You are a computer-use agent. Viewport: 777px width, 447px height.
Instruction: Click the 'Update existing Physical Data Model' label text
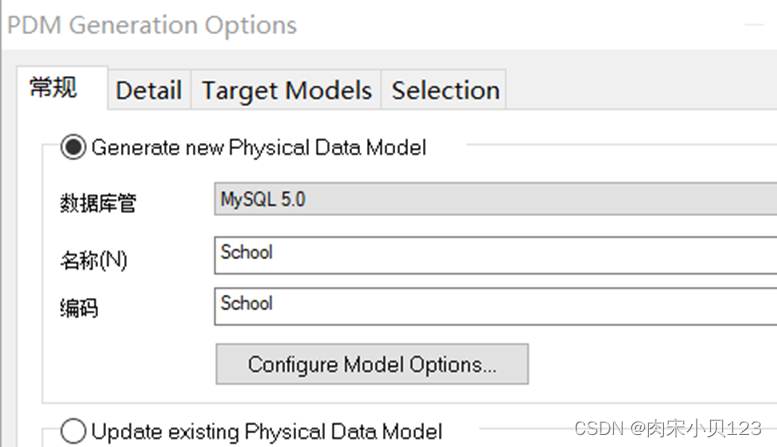267,431
